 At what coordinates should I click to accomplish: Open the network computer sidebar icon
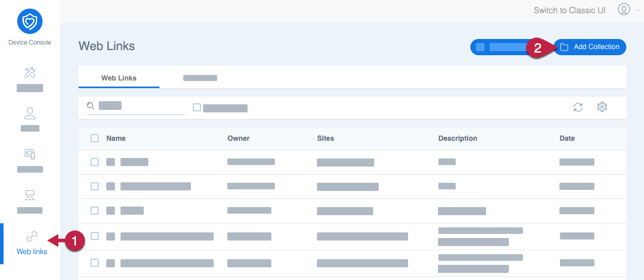click(30, 195)
